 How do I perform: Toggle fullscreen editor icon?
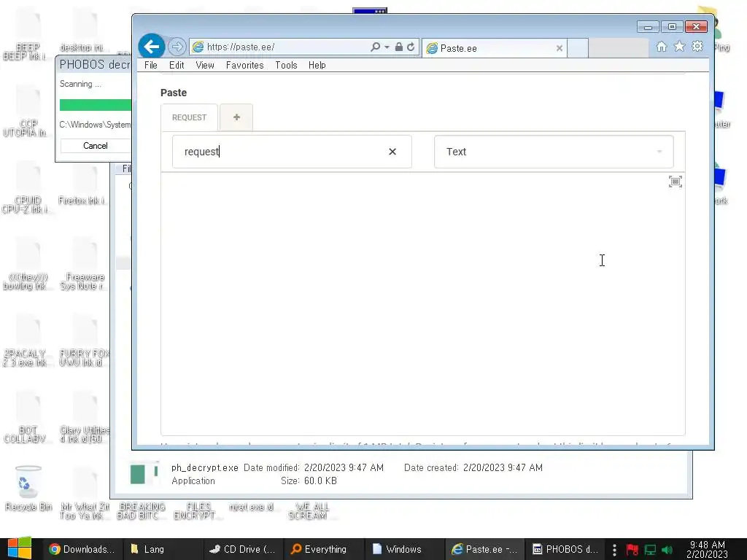675,182
